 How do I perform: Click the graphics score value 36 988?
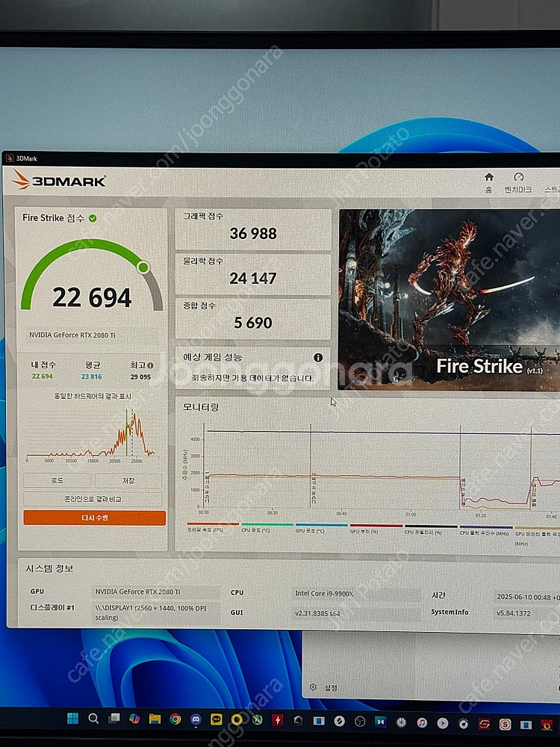click(253, 233)
